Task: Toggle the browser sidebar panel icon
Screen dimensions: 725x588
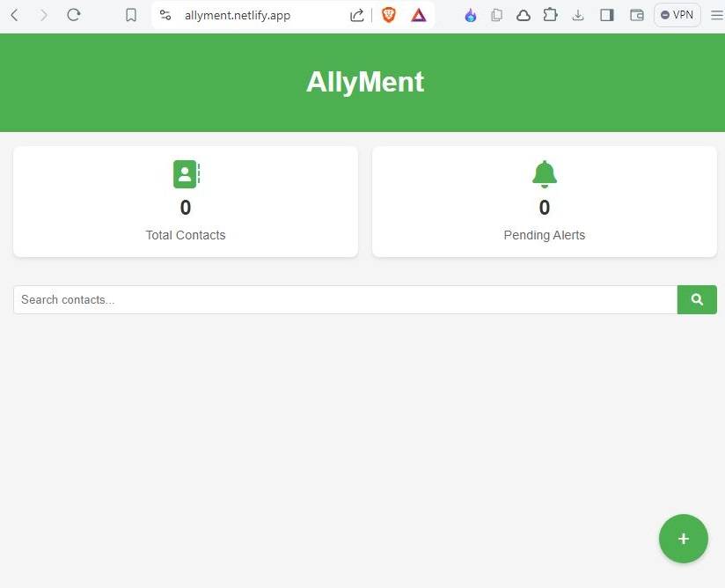Action: 607,15
